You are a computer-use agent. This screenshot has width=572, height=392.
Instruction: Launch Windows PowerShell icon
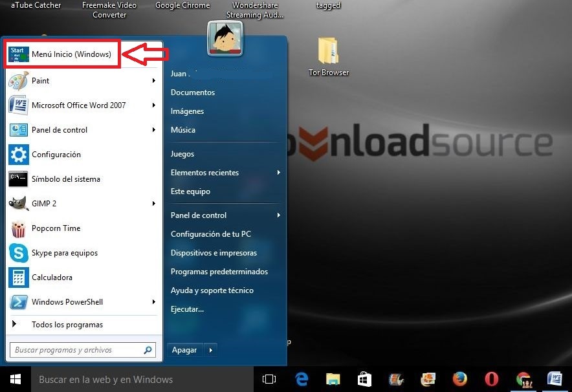click(x=18, y=302)
